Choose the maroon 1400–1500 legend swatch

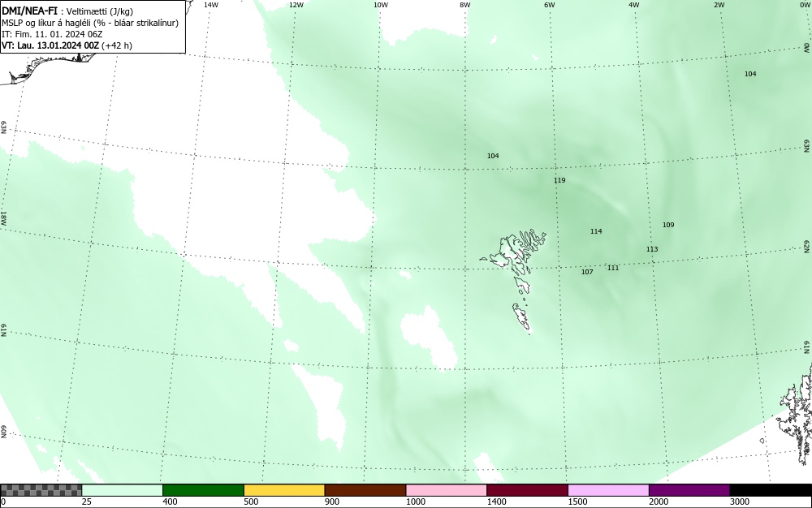click(527, 490)
